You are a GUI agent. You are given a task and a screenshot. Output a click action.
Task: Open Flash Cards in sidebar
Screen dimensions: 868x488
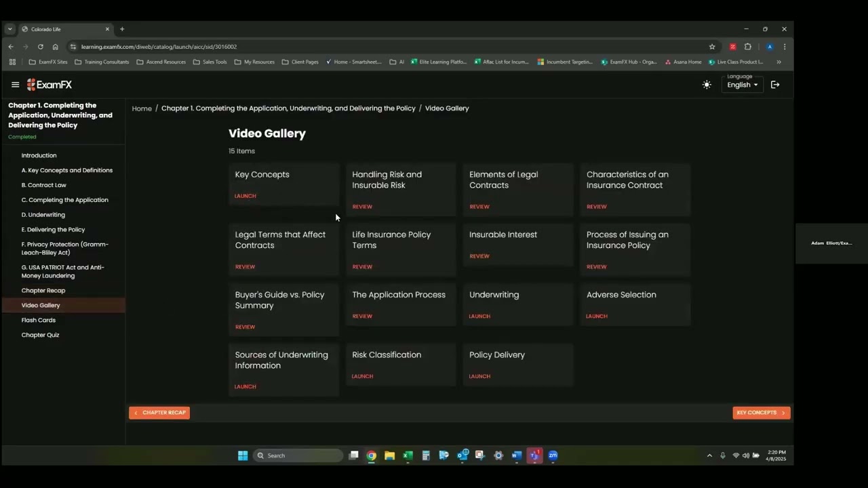38,320
